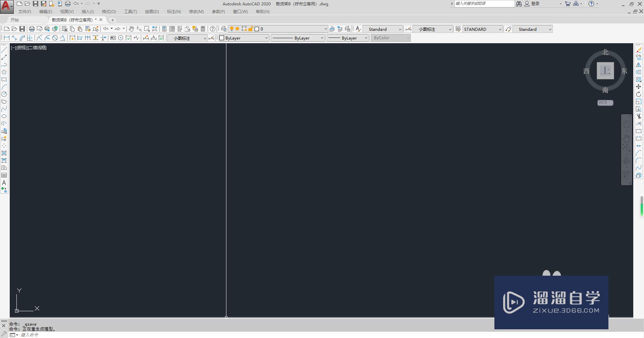
Task: Open the QuickCalc calculator icon
Action: click(x=203, y=29)
